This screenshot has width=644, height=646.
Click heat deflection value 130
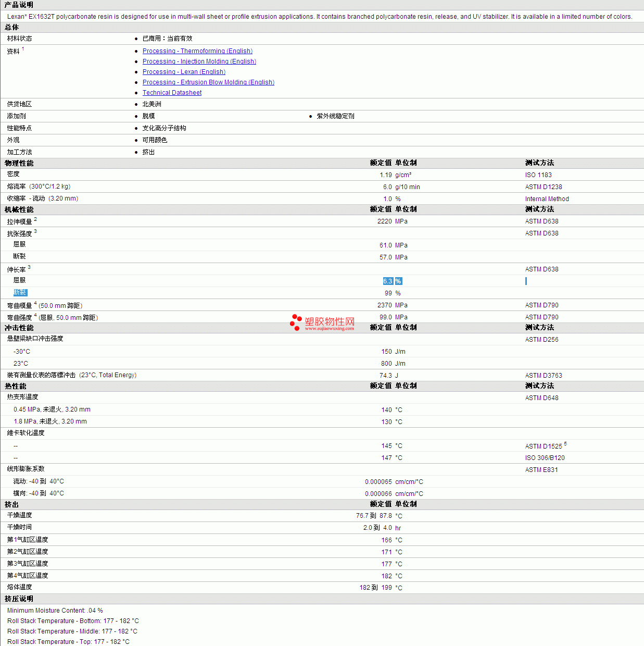[x=386, y=422]
